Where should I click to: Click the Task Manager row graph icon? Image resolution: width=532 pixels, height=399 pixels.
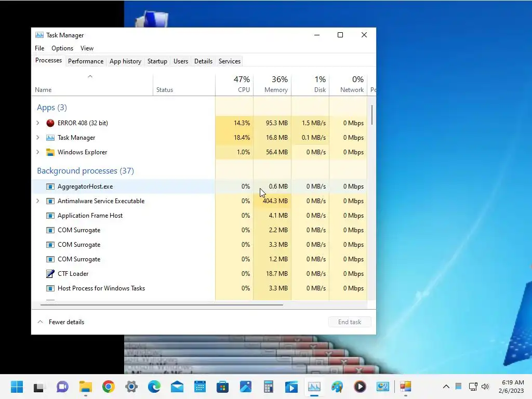click(x=50, y=138)
